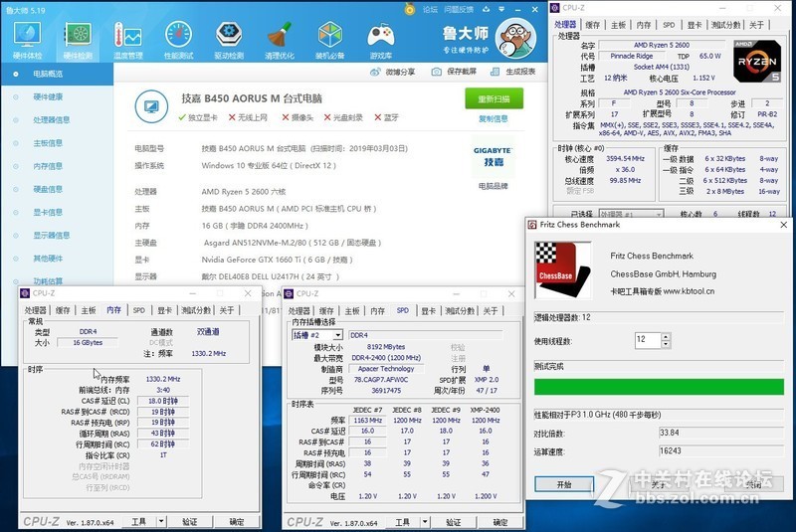Image resolution: width=796 pixels, height=532 pixels.
Task: Switch to 缓存 tab in the Ryzen processor CPU-Z window
Action: [592, 25]
